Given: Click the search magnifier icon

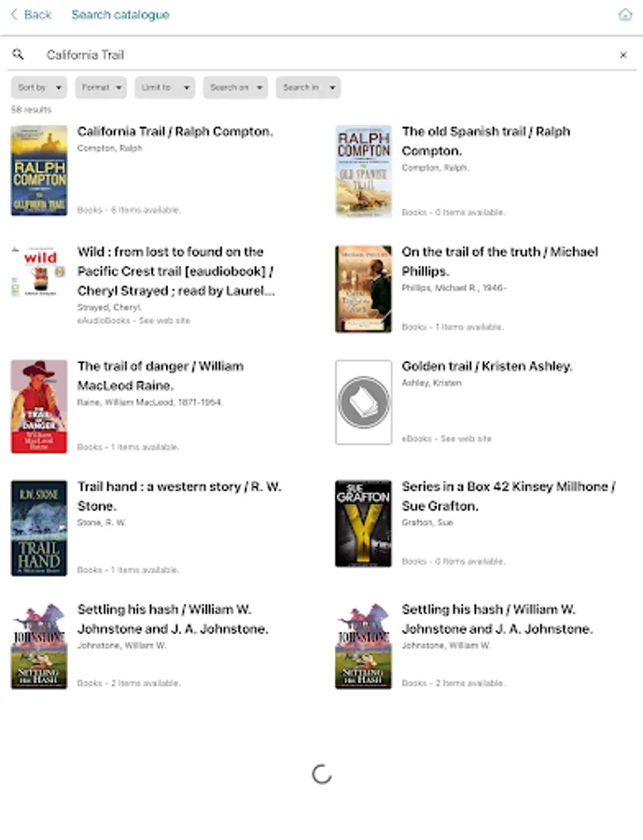Looking at the screenshot, I should click(x=18, y=54).
